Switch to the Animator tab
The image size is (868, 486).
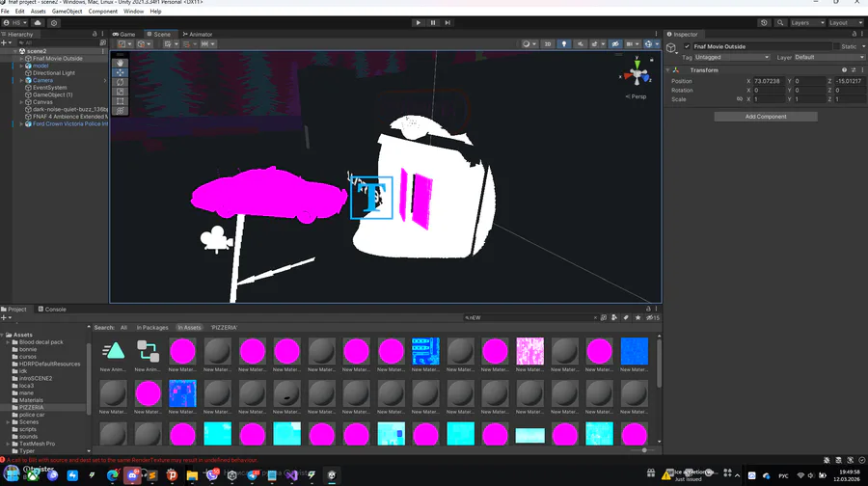click(x=198, y=35)
